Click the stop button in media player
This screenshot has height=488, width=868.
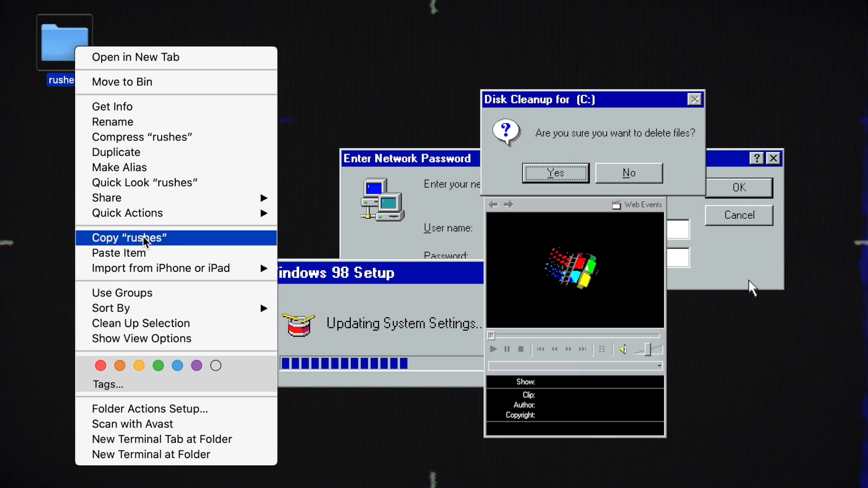[520, 350]
